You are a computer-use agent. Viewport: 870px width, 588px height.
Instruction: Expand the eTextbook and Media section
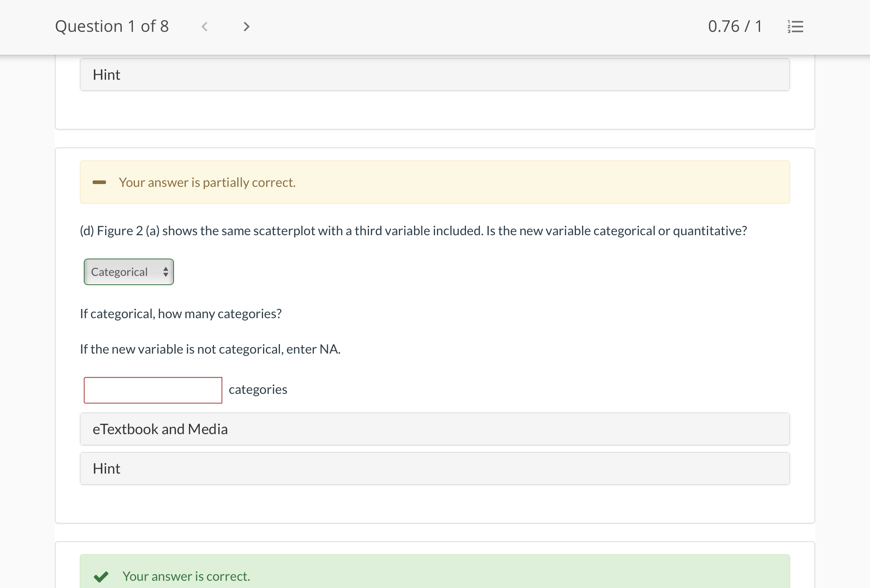(434, 429)
